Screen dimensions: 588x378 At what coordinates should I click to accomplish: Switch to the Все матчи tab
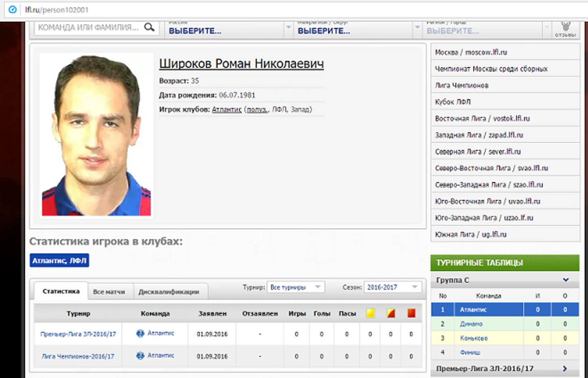pos(109,291)
